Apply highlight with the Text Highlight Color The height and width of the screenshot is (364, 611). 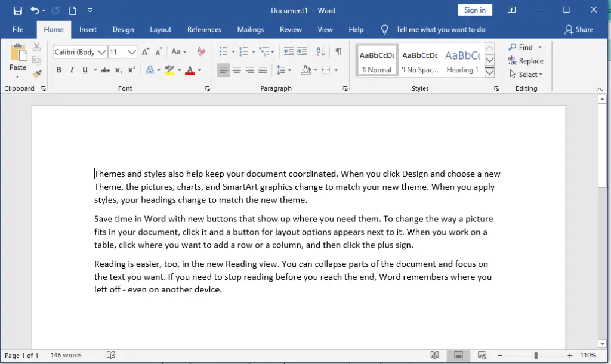[169, 70]
